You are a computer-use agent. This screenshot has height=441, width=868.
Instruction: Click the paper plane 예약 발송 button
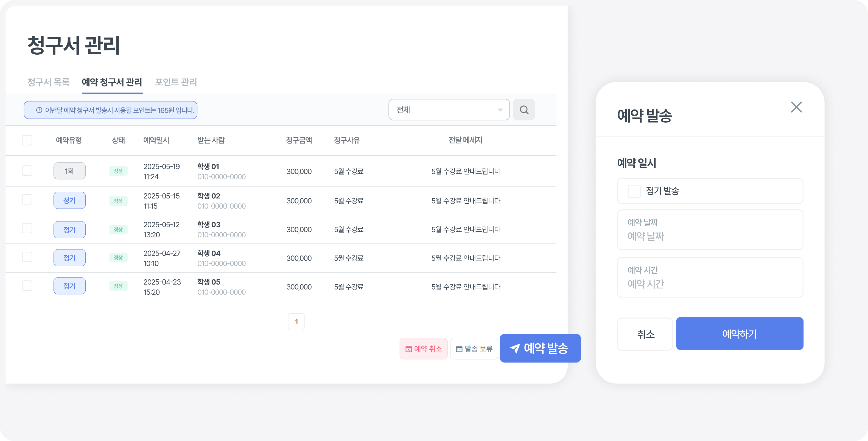(x=540, y=348)
